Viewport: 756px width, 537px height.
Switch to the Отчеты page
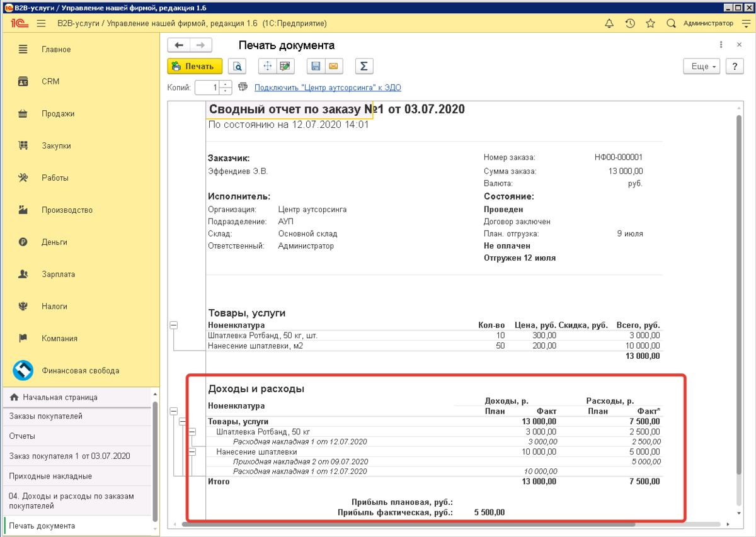pyautogui.click(x=76, y=436)
